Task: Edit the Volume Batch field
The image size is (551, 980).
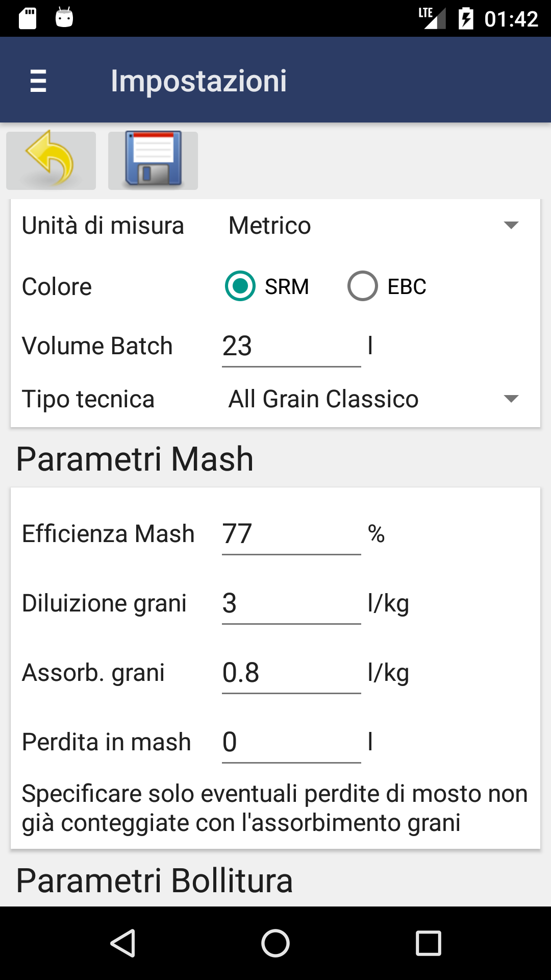Action: [x=291, y=346]
